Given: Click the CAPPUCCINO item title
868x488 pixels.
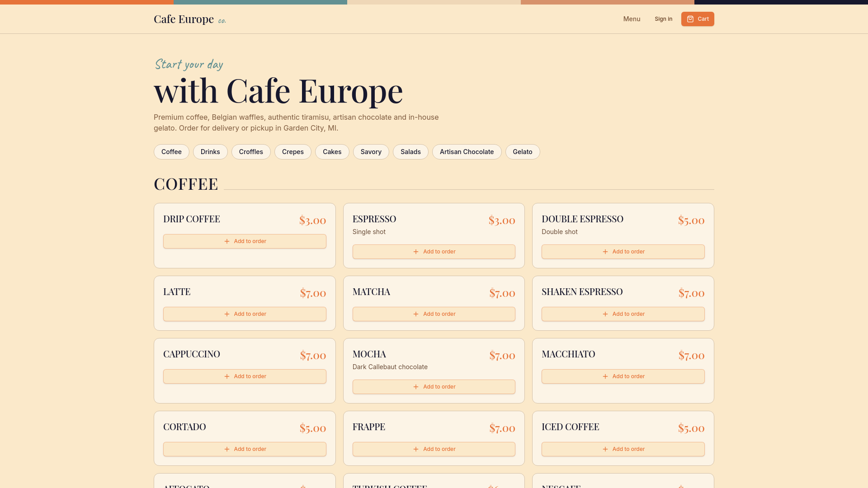Looking at the screenshot, I should (x=192, y=354).
